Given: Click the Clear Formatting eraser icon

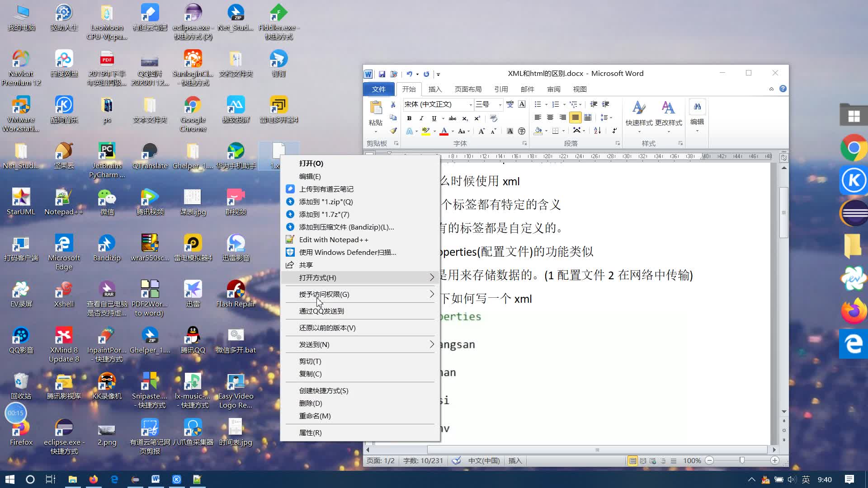Looking at the screenshot, I should [x=494, y=118].
